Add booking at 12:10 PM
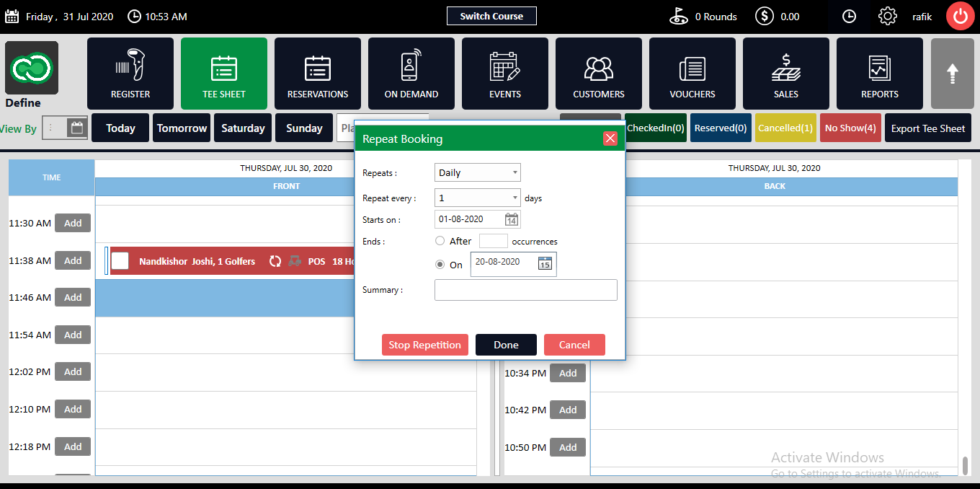The height and width of the screenshot is (489, 980). [x=73, y=409]
